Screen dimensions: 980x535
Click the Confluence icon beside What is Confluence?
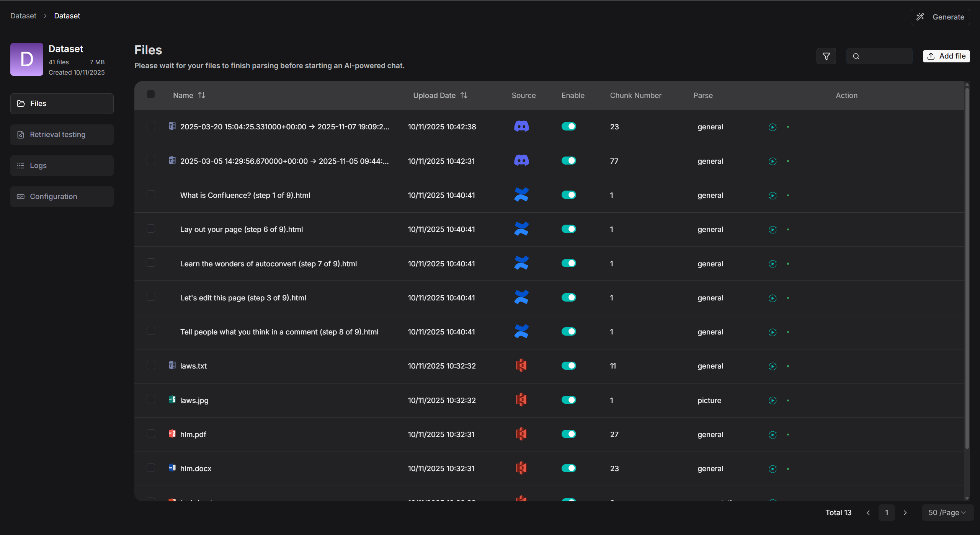(522, 194)
